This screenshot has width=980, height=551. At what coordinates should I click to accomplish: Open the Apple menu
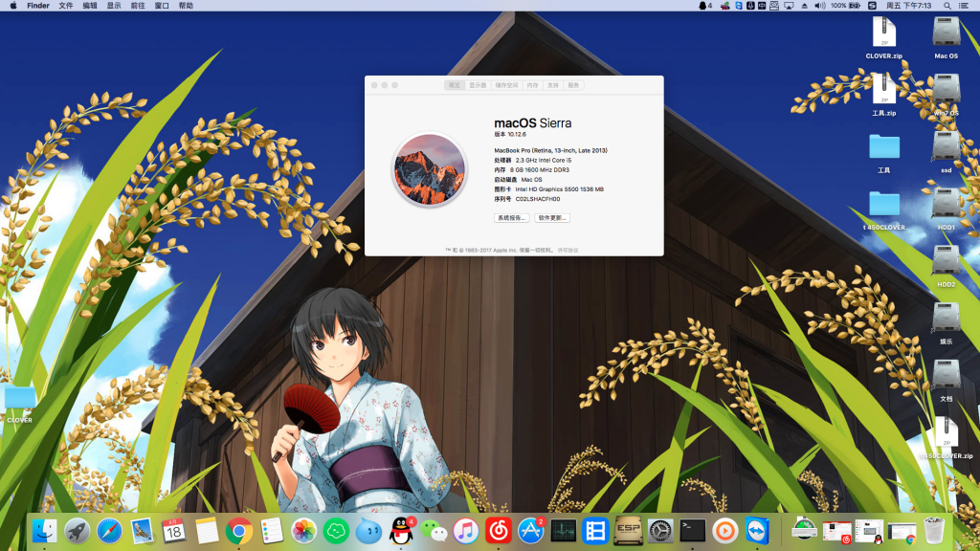click(x=13, y=6)
